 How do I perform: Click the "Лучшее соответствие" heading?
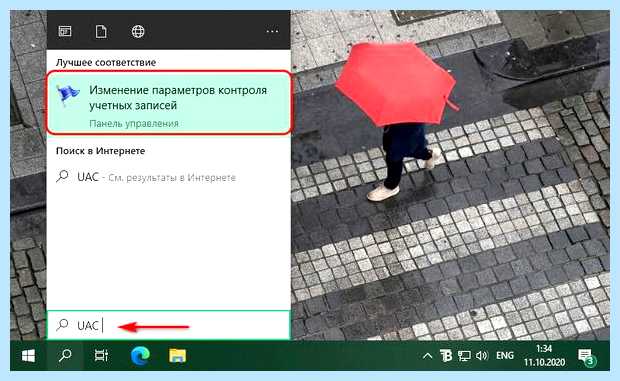coord(106,62)
